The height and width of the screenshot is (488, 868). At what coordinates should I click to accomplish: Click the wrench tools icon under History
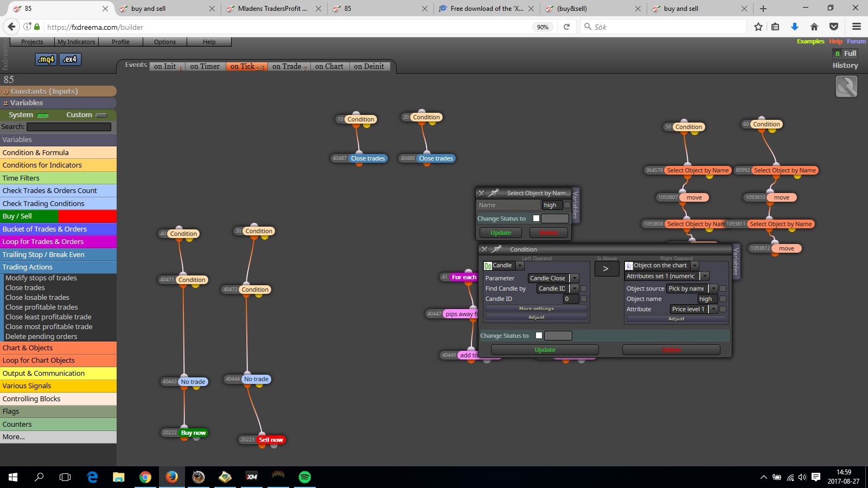click(x=846, y=87)
